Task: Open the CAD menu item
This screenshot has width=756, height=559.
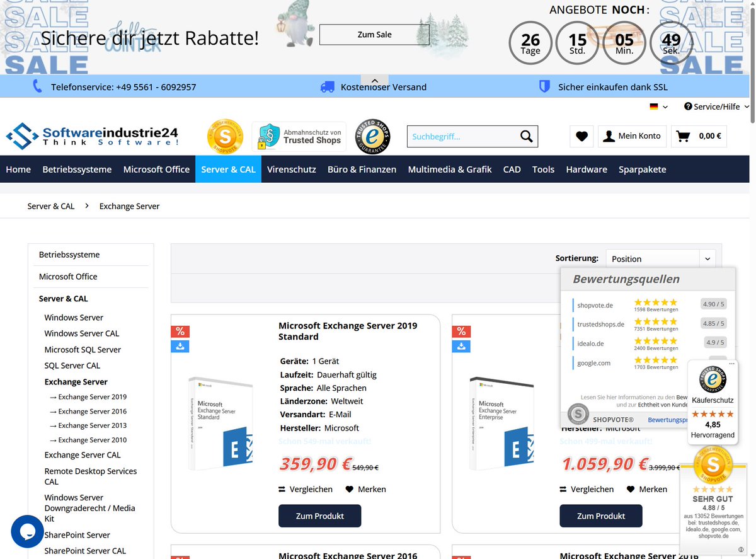Action: [x=512, y=169]
